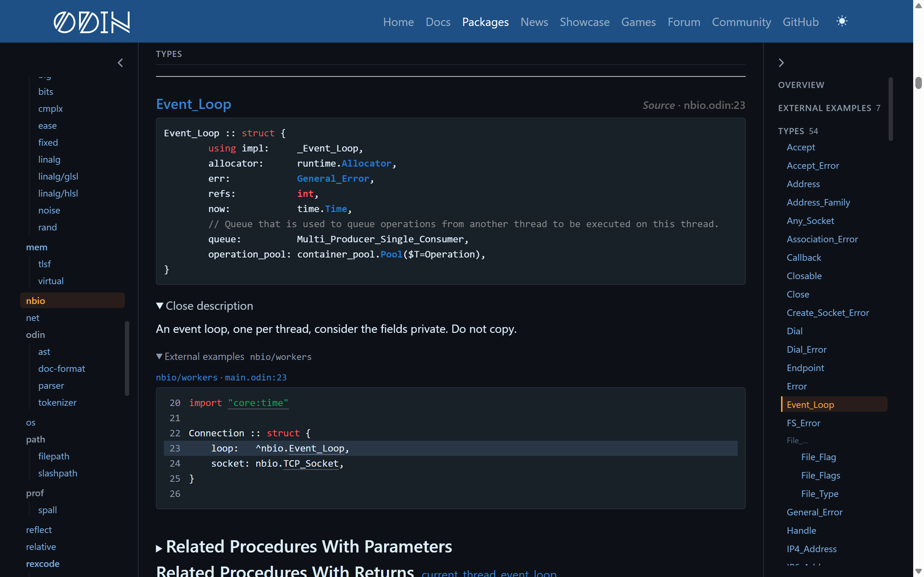The image size is (924, 577).
Task: Select the tokenizer package under odin
Action: (x=57, y=402)
